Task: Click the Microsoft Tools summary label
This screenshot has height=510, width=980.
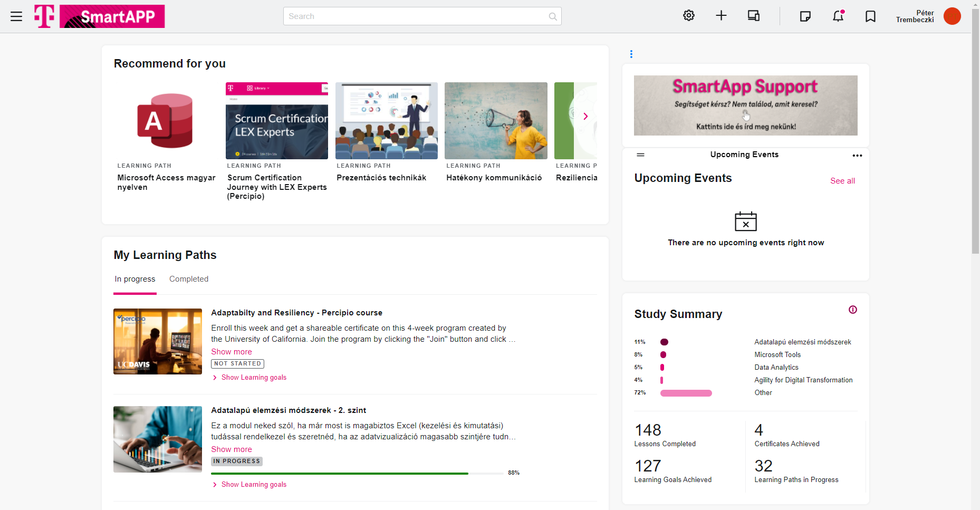Action: click(777, 355)
